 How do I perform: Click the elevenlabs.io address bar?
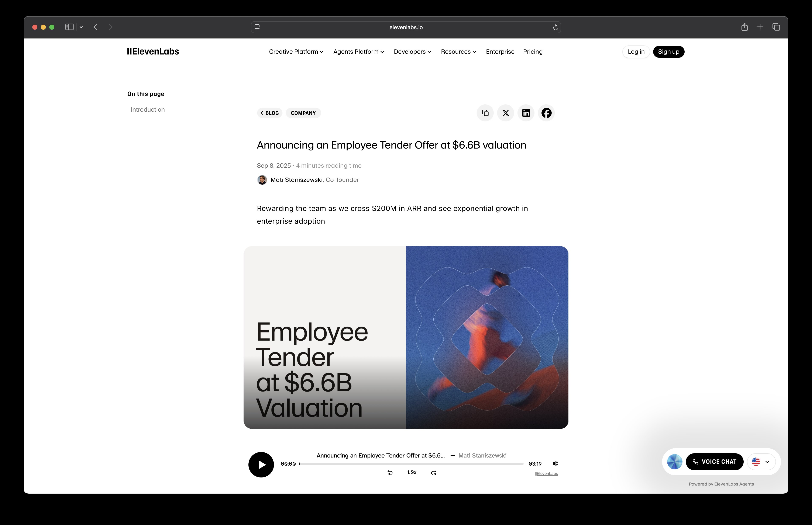point(406,27)
